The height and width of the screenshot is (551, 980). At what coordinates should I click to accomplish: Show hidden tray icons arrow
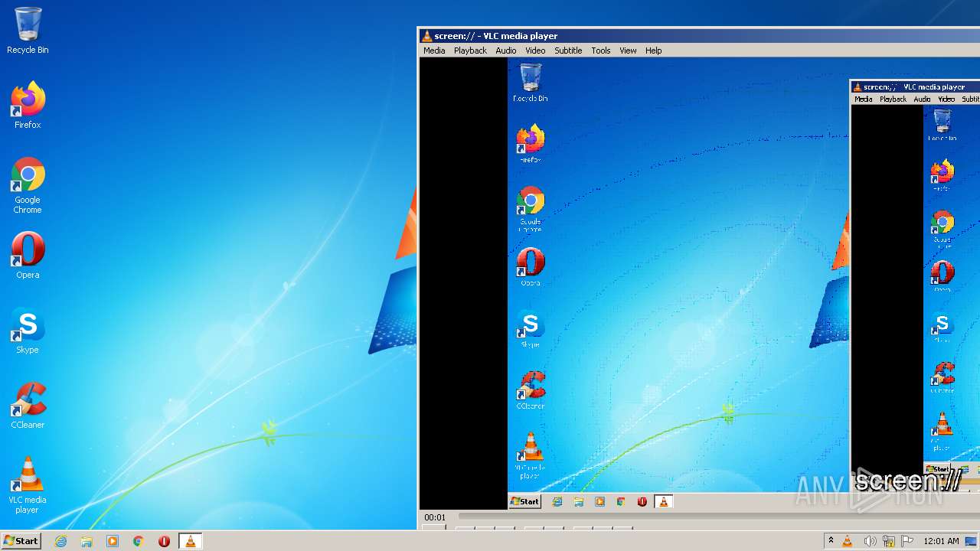[831, 541]
